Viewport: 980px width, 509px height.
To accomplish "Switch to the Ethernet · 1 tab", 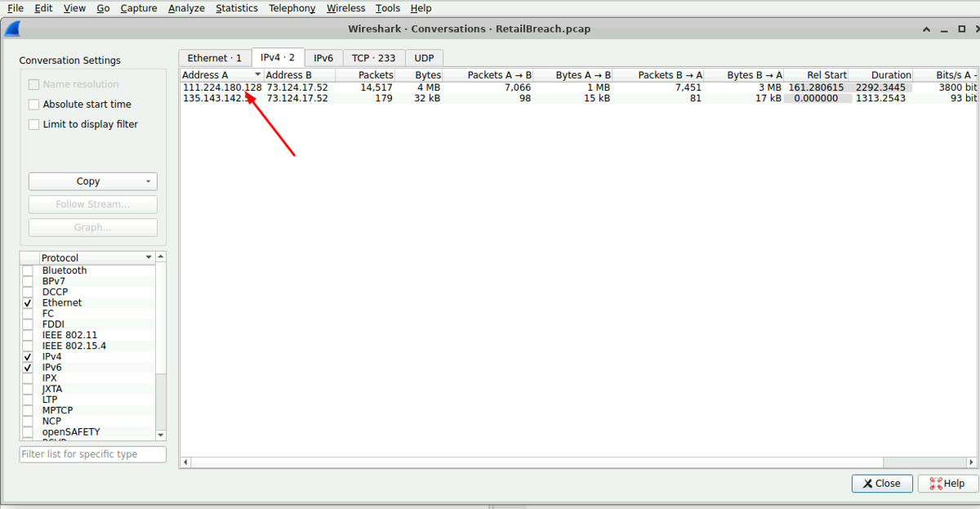I will click(x=215, y=58).
